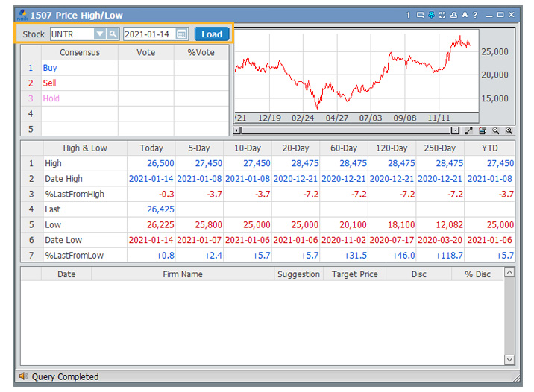Click the down arrow of analyst table scrollbar
Image resolution: width=534 pixels, height=392 pixels.
point(510,360)
